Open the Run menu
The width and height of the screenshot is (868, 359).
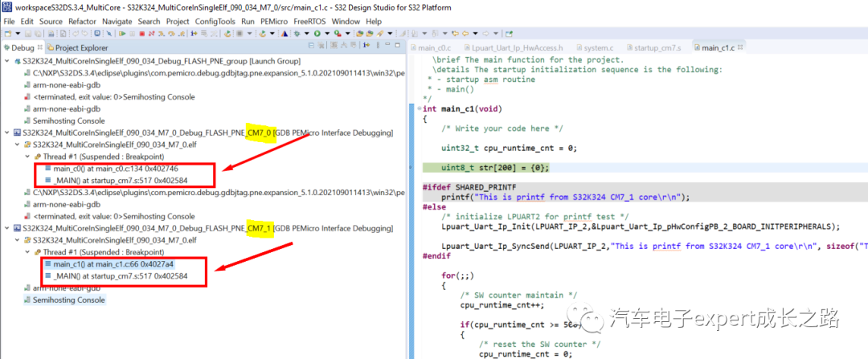(248, 21)
